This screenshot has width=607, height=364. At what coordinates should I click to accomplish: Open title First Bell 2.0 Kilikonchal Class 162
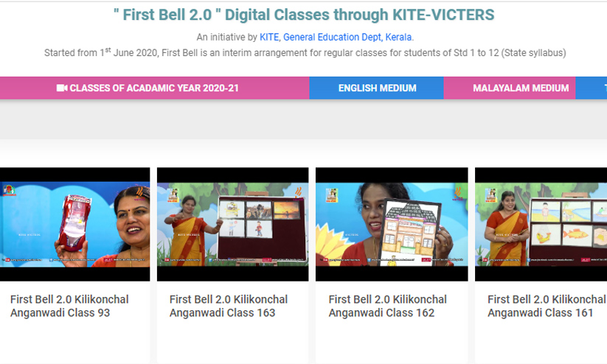coord(387,306)
